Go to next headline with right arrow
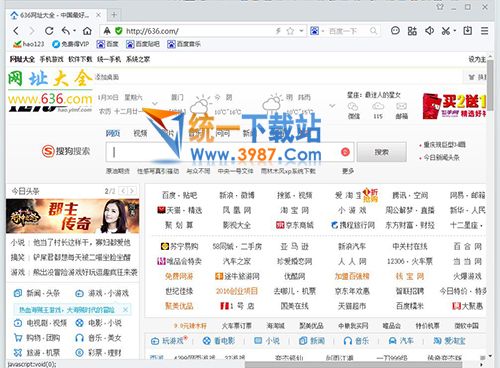This screenshot has height=368, width=500. [132, 191]
